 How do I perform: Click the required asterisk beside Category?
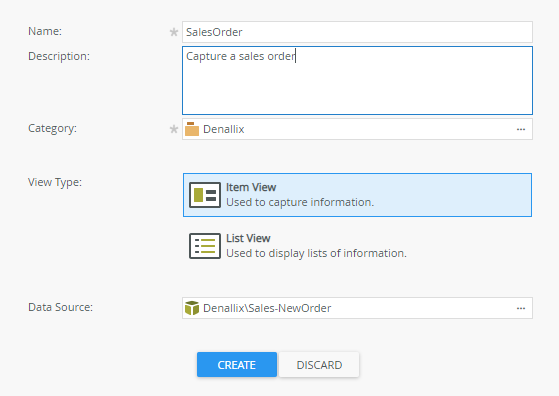coord(174,129)
